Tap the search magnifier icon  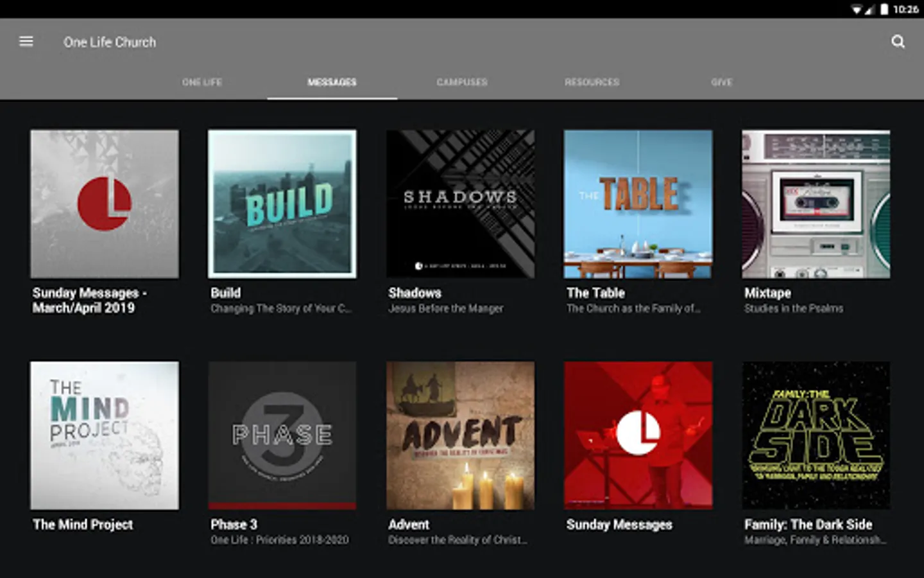pos(898,42)
